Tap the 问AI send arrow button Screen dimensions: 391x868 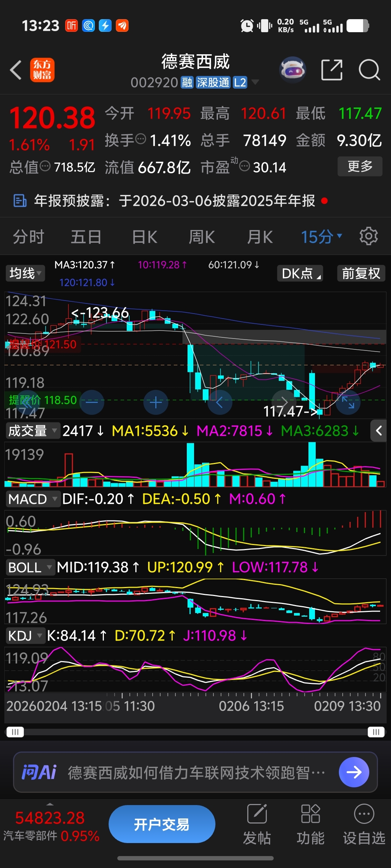pos(354,772)
